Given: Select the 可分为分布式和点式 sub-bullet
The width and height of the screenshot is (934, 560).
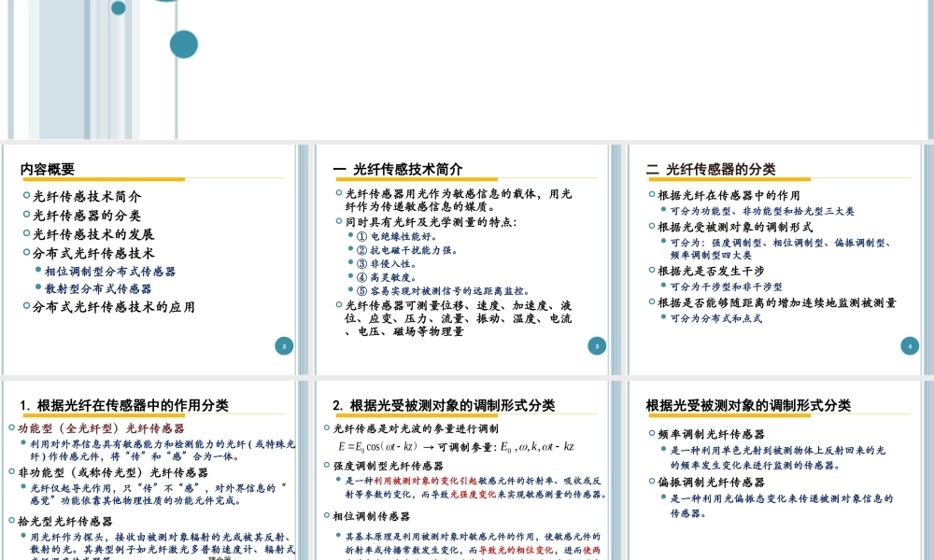Looking at the screenshot, I should 715,318.
